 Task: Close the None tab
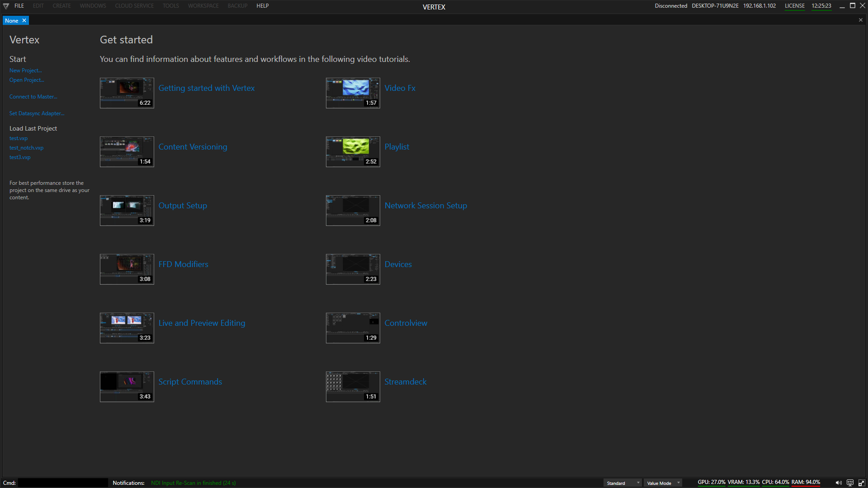click(24, 21)
